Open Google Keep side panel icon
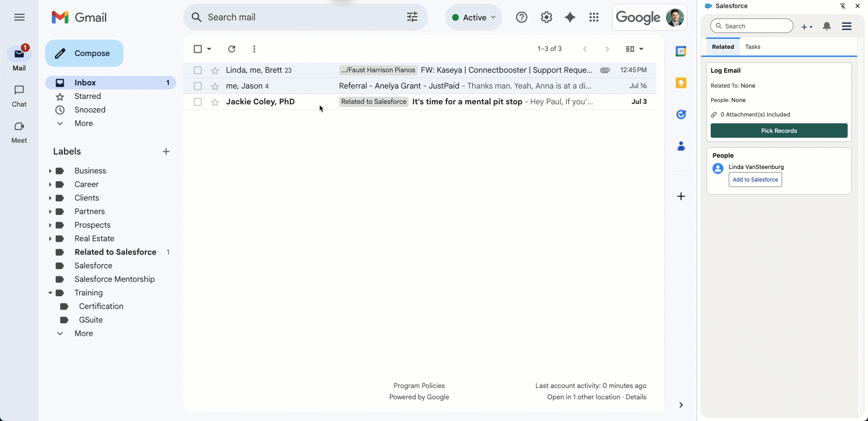This screenshot has height=421, width=868. pos(681,83)
